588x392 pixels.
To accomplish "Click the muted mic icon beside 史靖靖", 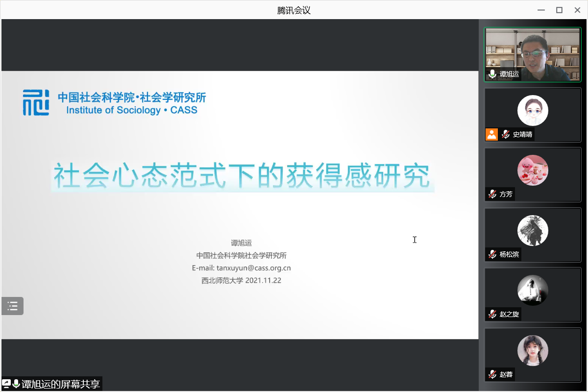I will tap(506, 134).
